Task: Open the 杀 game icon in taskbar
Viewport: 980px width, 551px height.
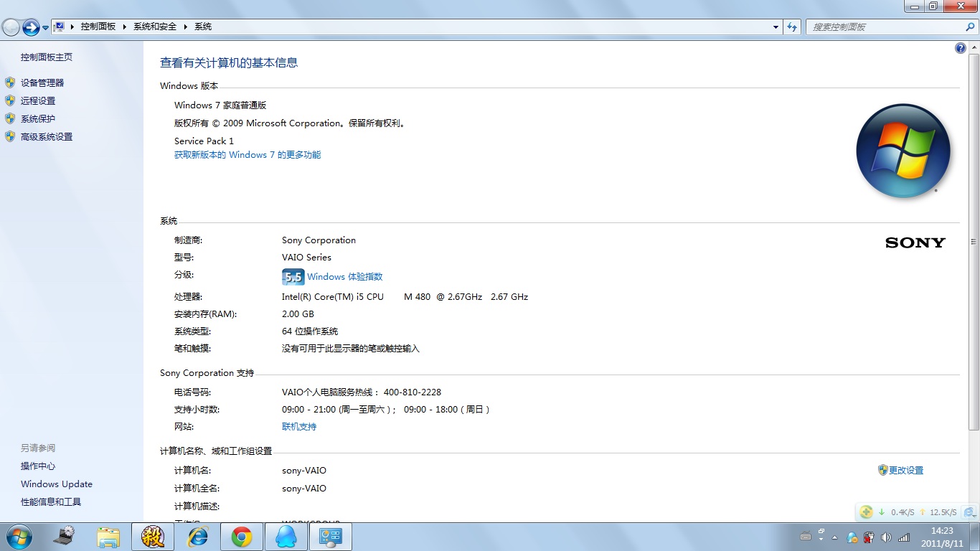Action: click(x=153, y=536)
